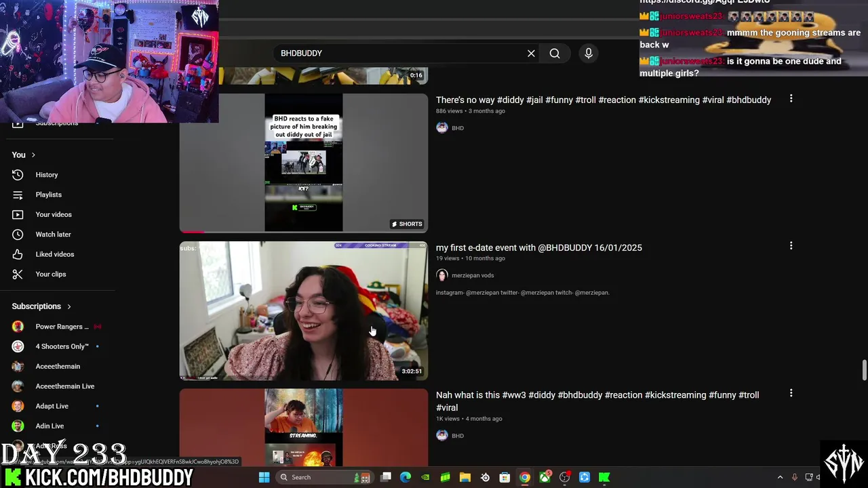Open the NVIDIA app from the taskbar

coord(425,477)
